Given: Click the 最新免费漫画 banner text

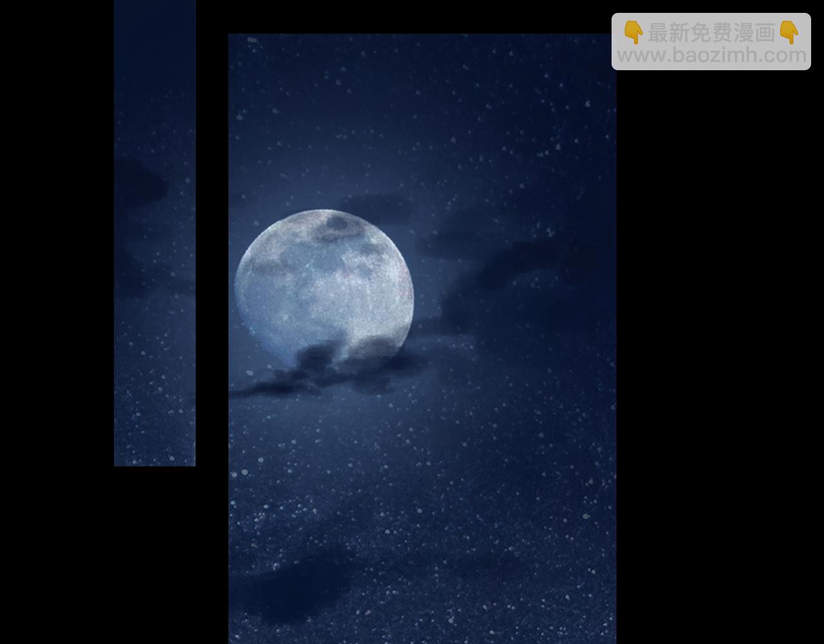Looking at the screenshot, I should click(711, 33).
